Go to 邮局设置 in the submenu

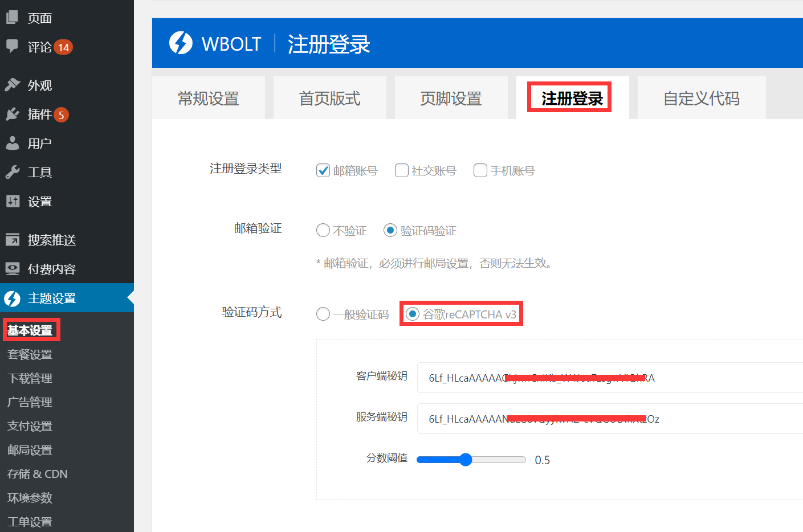tap(28, 449)
